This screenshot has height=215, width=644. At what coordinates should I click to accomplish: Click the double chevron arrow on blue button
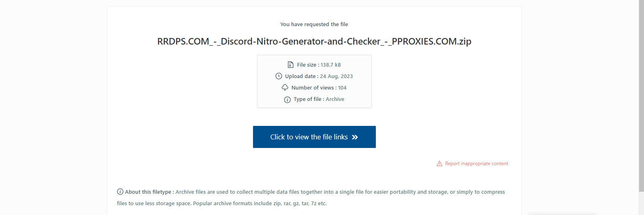pos(355,137)
